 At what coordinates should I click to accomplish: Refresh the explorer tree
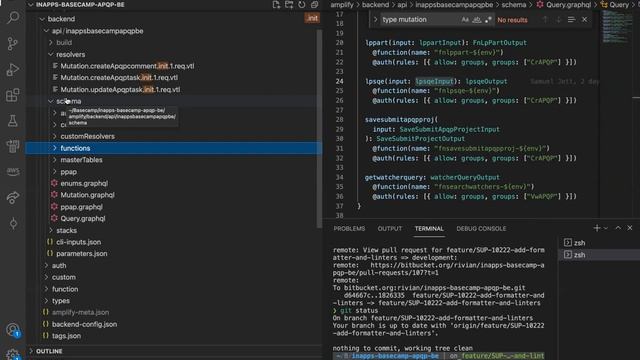click(302, 4)
